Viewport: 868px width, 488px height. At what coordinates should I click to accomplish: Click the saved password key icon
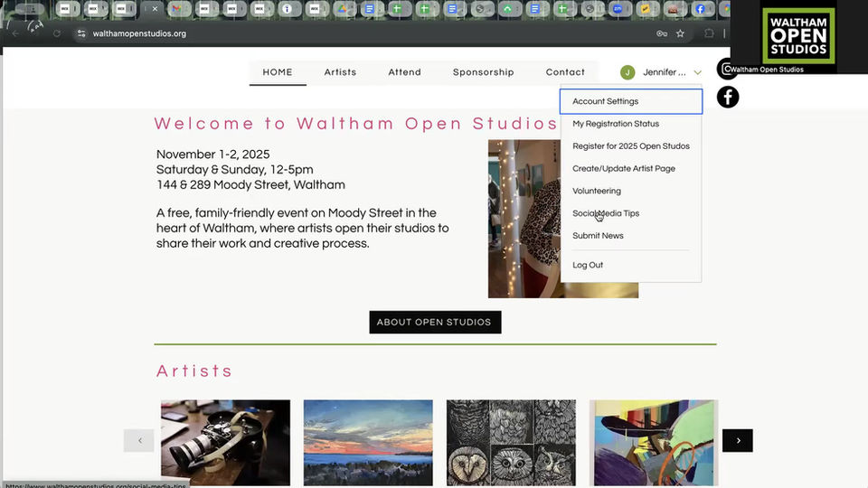click(x=662, y=33)
